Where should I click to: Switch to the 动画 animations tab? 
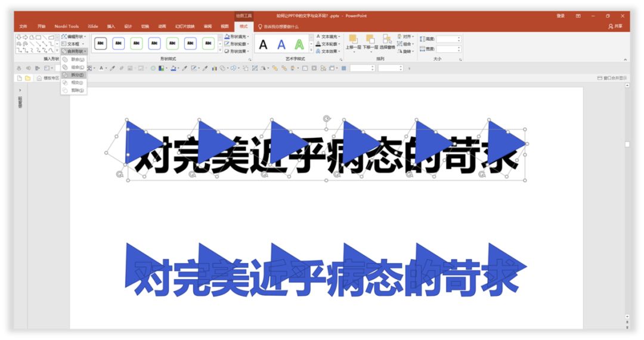click(x=162, y=26)
